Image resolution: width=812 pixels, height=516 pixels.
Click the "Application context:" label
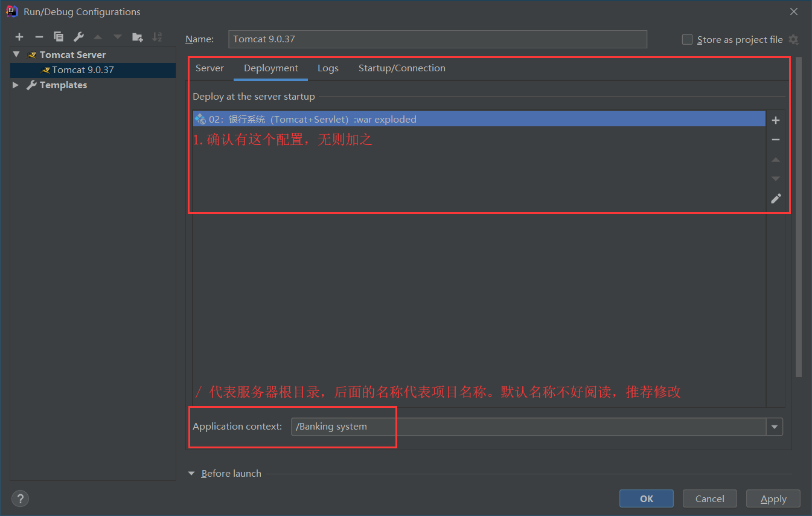tap(237, 427)
